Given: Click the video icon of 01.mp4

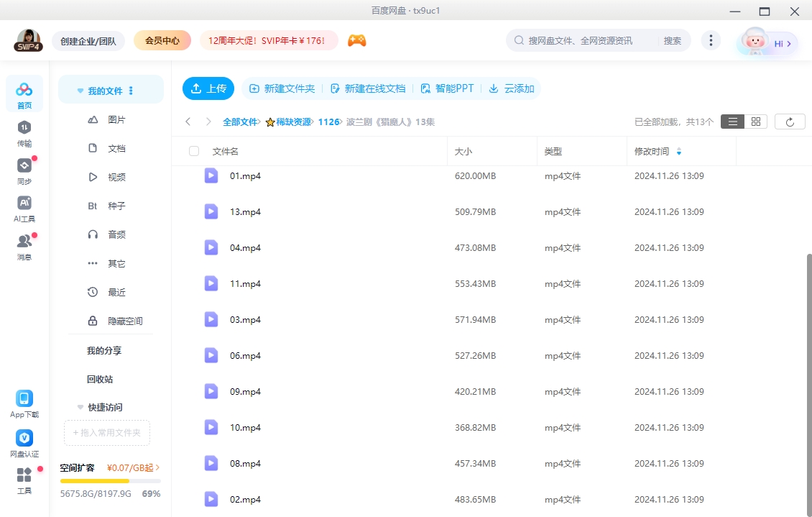Looking at the screenshot, I should click(211, 175).
